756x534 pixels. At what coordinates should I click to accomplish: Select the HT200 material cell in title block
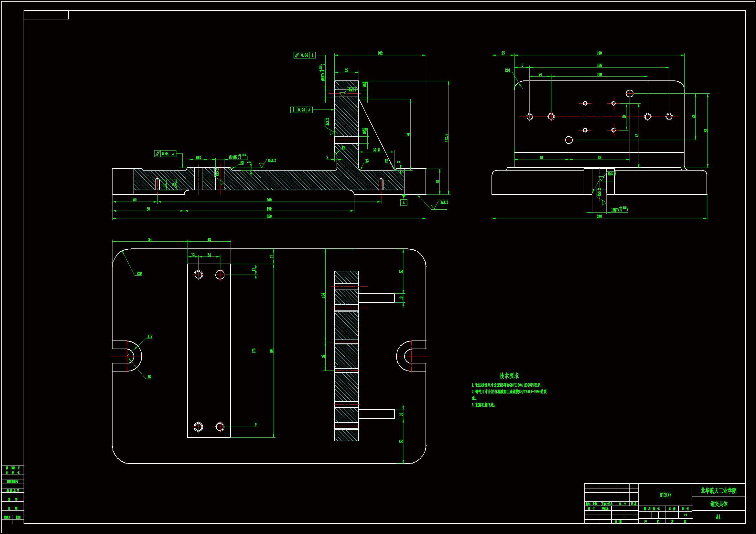665,495
